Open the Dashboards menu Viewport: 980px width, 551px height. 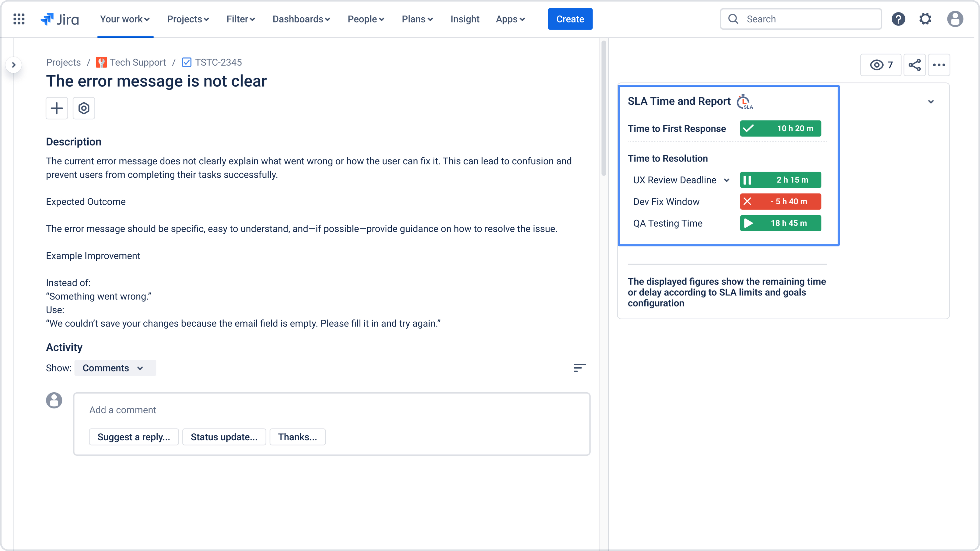pyautogui.click(x=301, y=19)
